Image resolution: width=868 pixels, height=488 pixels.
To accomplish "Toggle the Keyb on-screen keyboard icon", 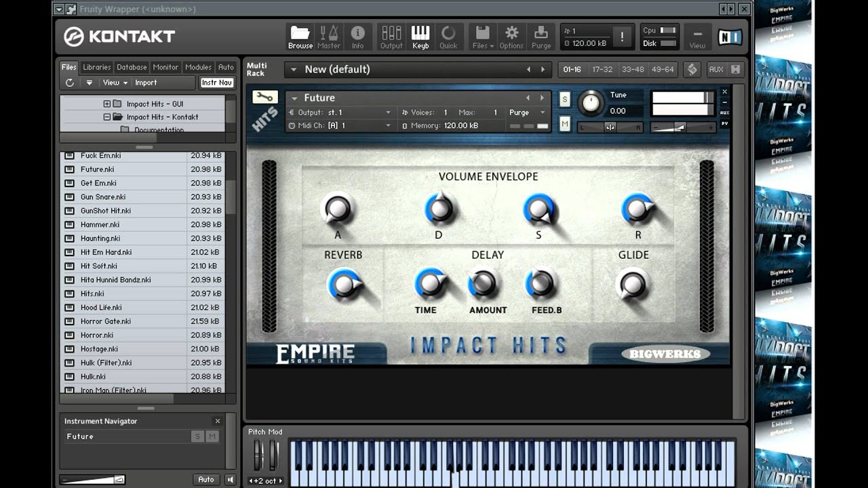I will point(420,36).
